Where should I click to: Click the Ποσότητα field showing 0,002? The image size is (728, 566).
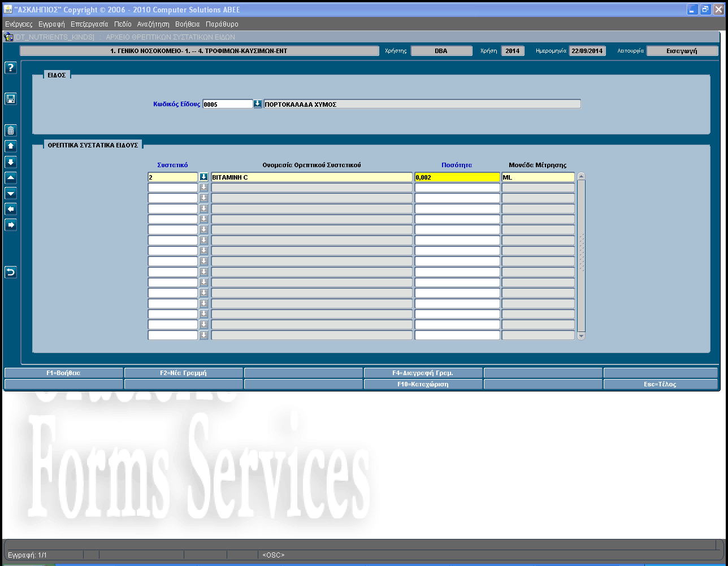click(457, 177)
